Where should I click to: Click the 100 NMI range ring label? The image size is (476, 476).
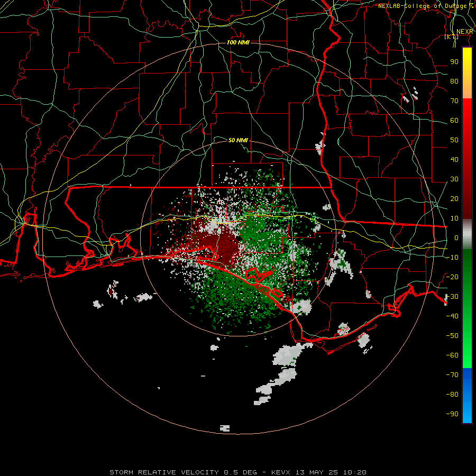(238, 42)
